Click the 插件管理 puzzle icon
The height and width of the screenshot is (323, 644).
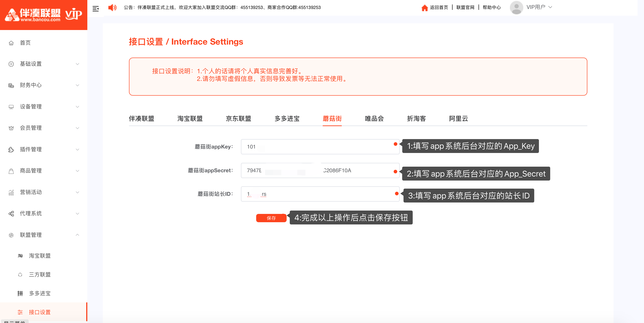click(x=11, y=149)
